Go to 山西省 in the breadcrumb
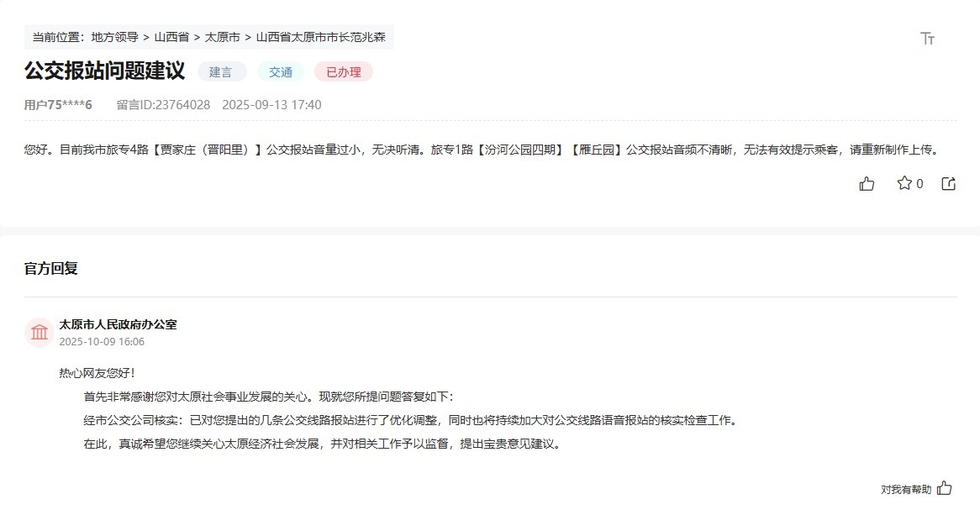 click(x=171, y=38)
